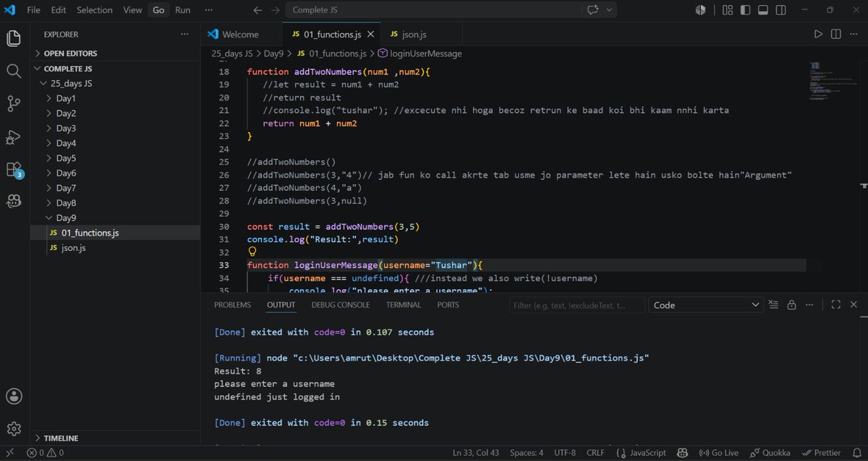This screenshot has height=461, width=868.
Task: Open Explorer Views and More Actions ellipsis
Action: [x=184, y=34]
